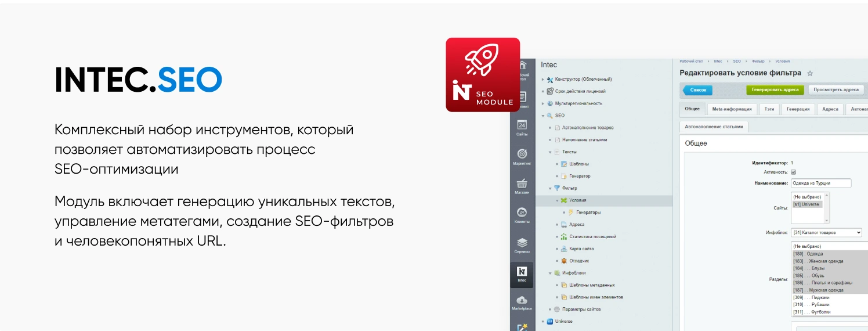The image size is (868, 331).
Task: Expand the Конструктор (Облегченный) tree node
Action: (543, 80)
